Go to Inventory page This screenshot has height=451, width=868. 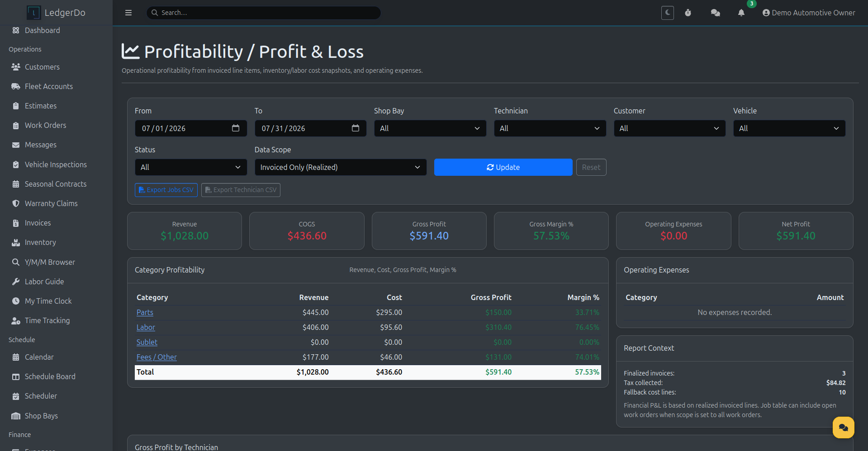click(40, 242)
